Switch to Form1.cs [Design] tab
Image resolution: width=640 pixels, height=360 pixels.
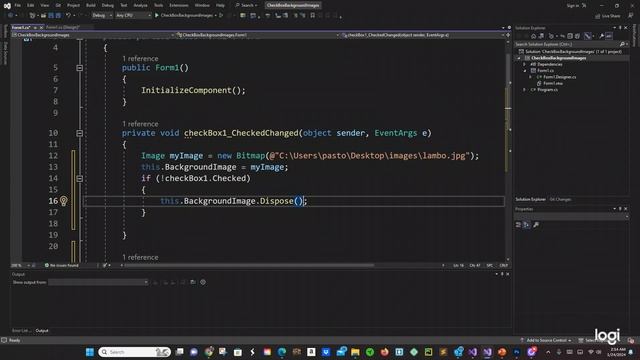tap(63, 27)
